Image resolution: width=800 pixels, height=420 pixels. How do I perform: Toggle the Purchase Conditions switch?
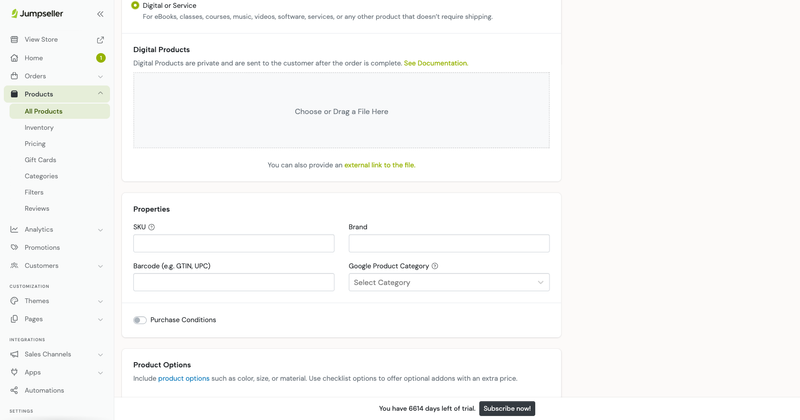[x=140, y=320]
